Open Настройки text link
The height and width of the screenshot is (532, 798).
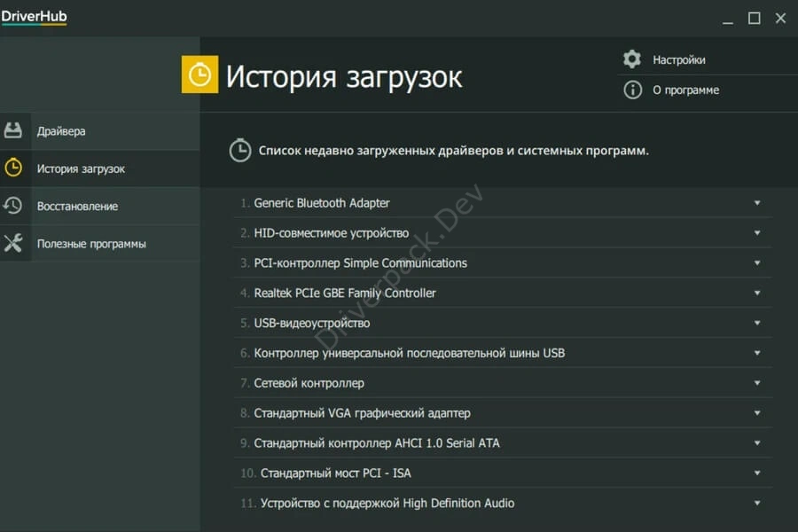click(679, 60)
